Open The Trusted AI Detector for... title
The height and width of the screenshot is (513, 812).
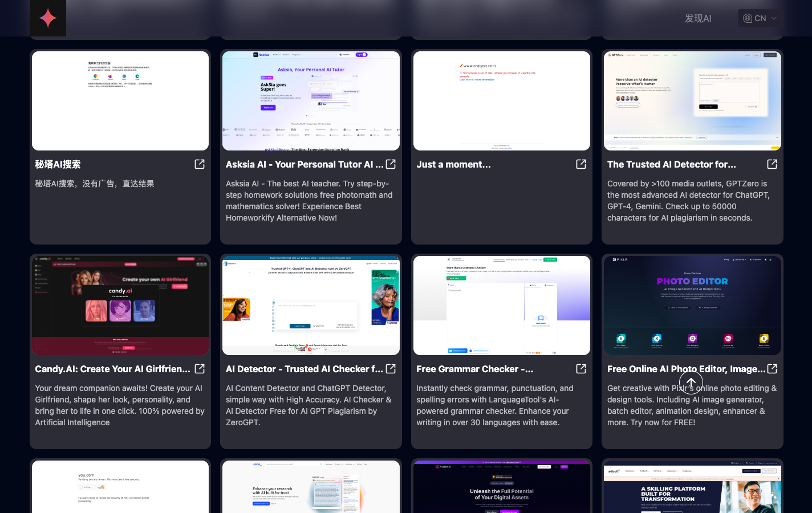point(671,164)
